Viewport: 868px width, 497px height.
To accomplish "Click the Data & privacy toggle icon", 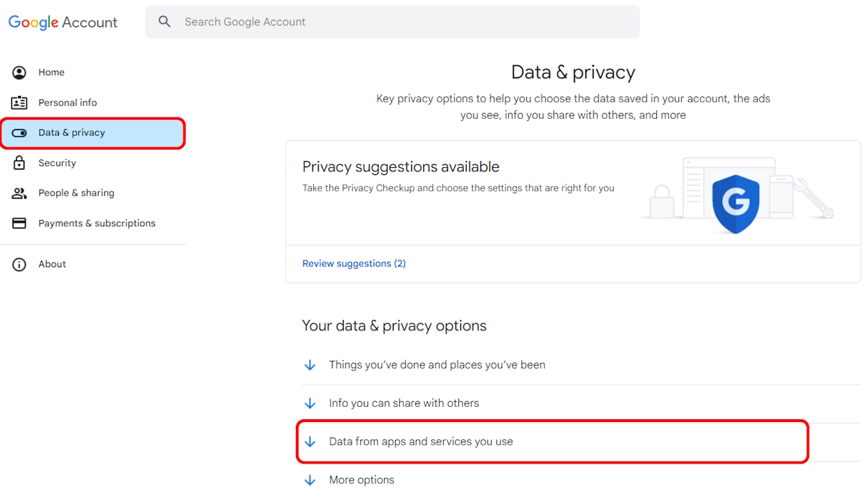I will tap(19, 132).
